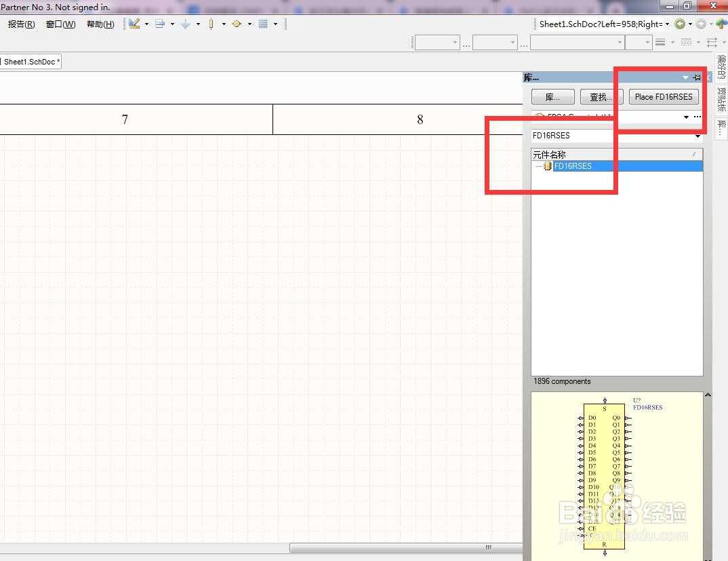Click the 1896 components status text
This screenshot has height=561, width=728.
(x=562, y=381)
